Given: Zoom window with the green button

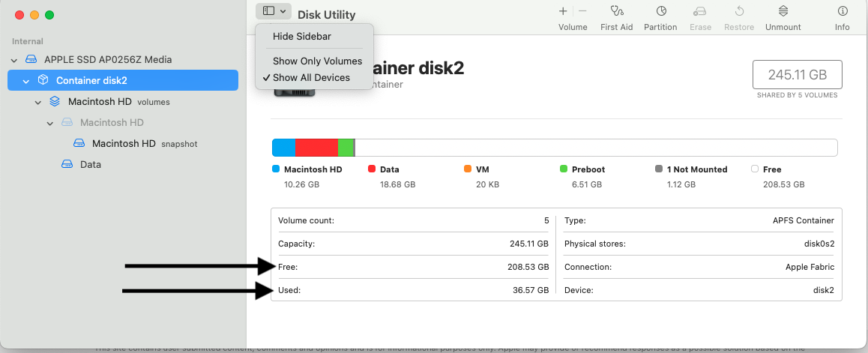Looking at the screenshot, I should point(49,15).
